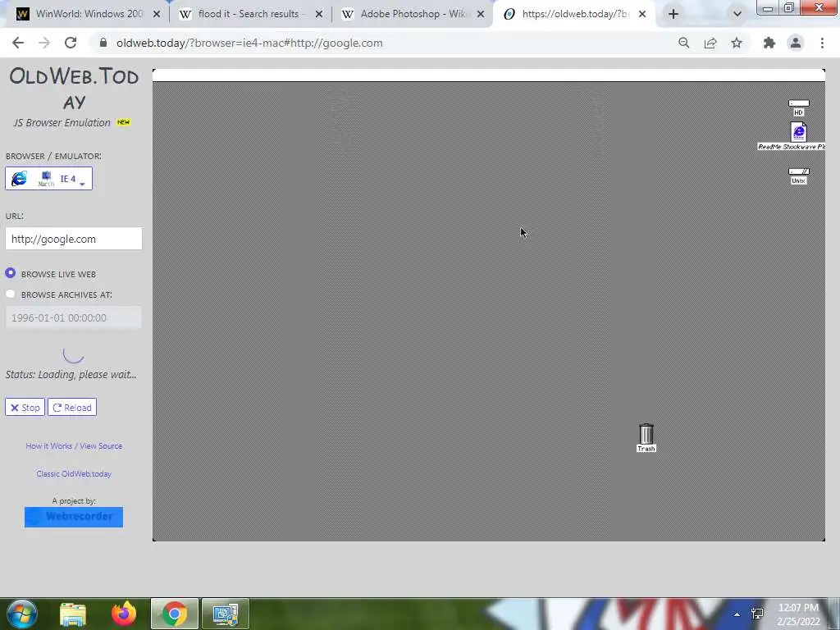
Task: Open the IE 4 browser/emulator dropdown
Action: (48, 178)
